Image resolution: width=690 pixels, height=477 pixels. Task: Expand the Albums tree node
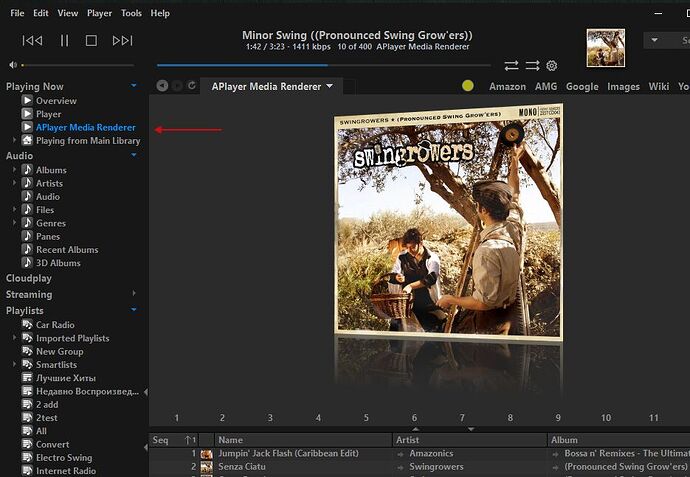[15, 170]
